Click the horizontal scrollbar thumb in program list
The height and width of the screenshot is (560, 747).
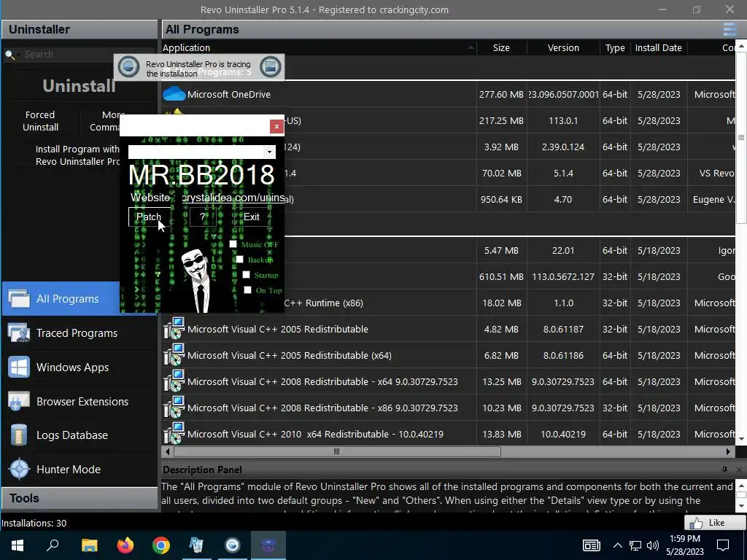tap(337, 451)
